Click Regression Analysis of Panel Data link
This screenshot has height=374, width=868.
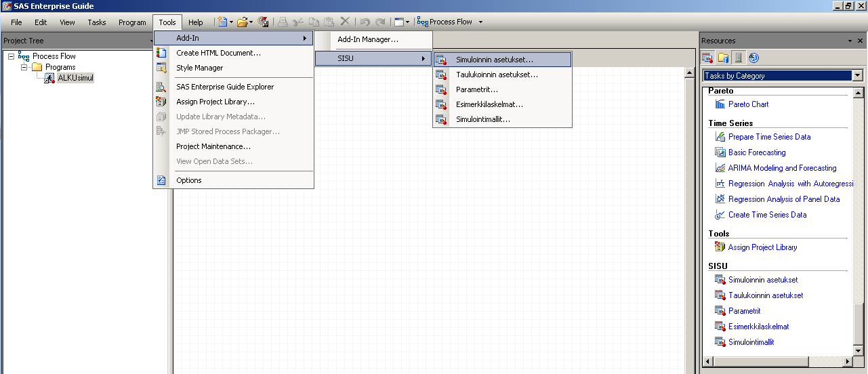[x=784, y=199]
